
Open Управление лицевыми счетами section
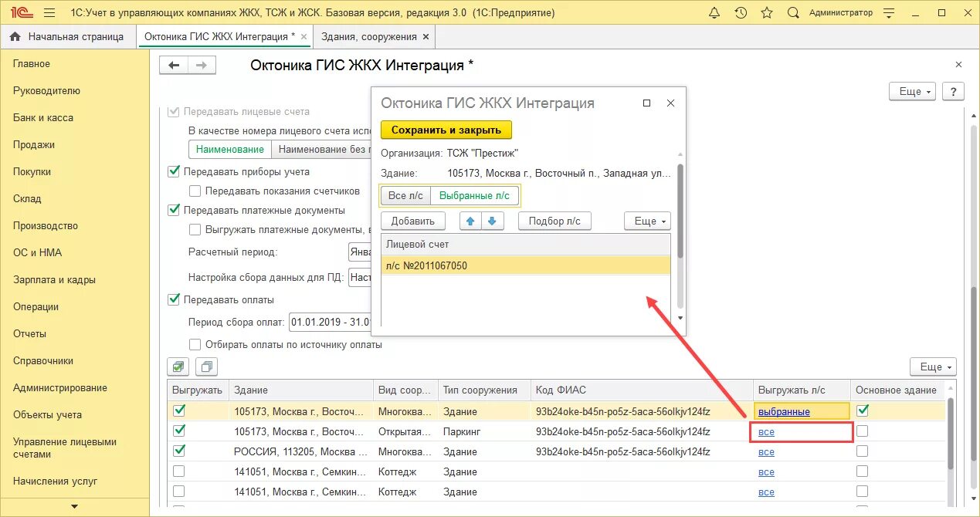(65, 448)
